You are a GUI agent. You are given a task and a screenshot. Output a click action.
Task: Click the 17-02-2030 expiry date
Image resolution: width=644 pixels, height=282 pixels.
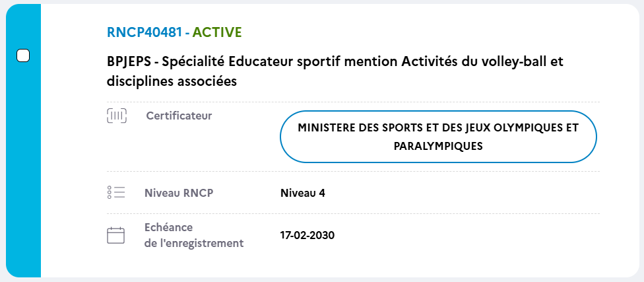point(307,235)
